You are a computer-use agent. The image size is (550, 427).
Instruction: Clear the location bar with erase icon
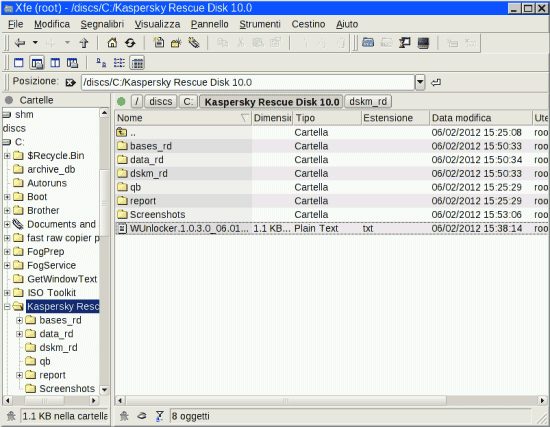[x=70, y=82]
